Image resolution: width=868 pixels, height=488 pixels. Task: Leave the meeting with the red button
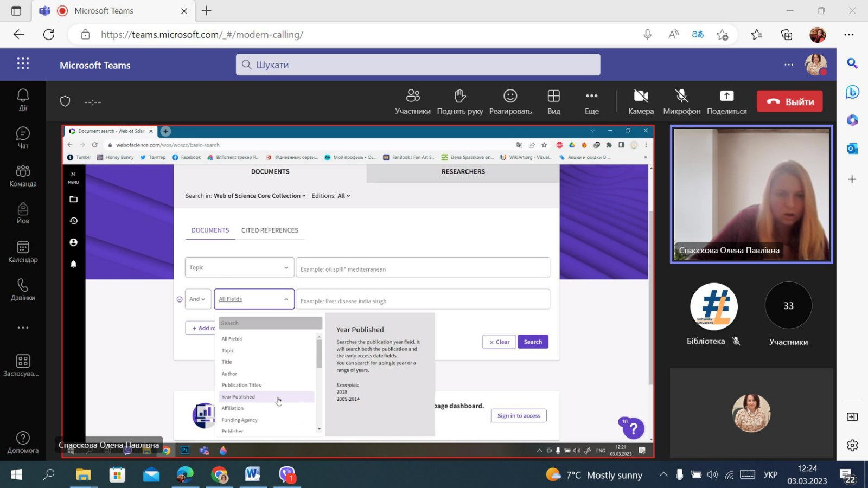(x=789, y=101)
